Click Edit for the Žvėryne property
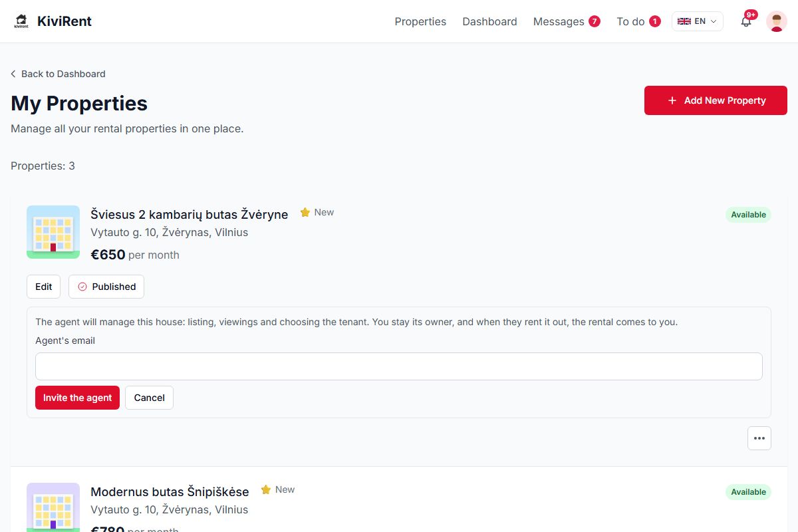The height and width of the screenshot is (532, 798). click(44, 287)
